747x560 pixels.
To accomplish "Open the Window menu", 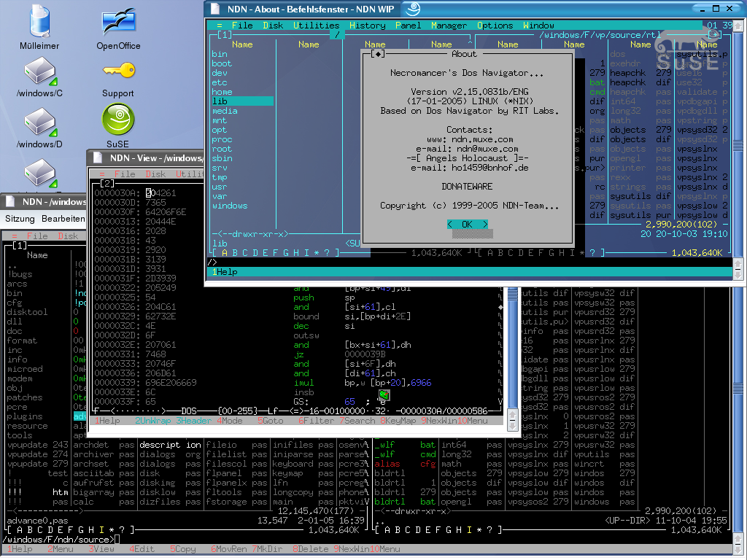I will pos(539,26).
